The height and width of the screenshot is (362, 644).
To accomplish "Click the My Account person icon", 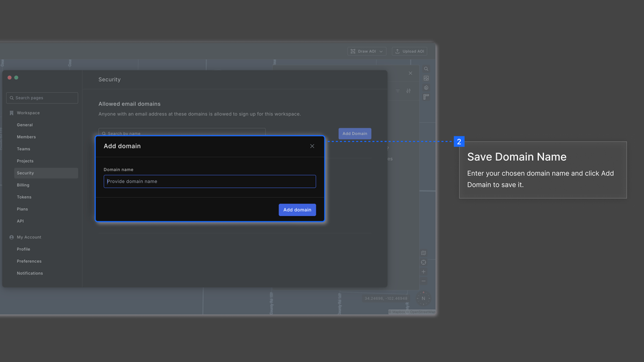I will click(11, 237).
